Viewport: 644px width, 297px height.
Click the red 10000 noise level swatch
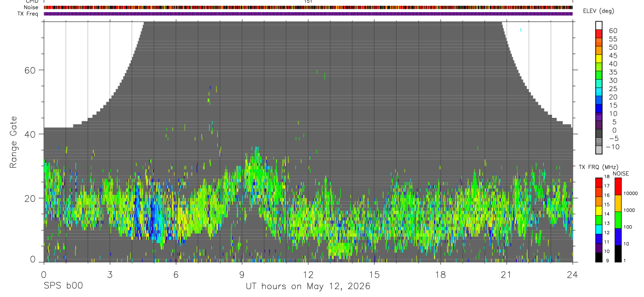(x=618, y=186)
